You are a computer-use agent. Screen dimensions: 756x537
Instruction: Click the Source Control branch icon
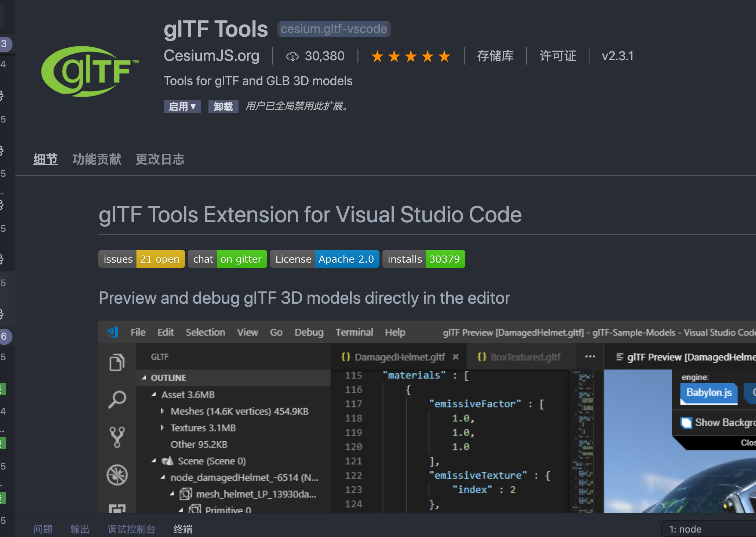[117, 436]
